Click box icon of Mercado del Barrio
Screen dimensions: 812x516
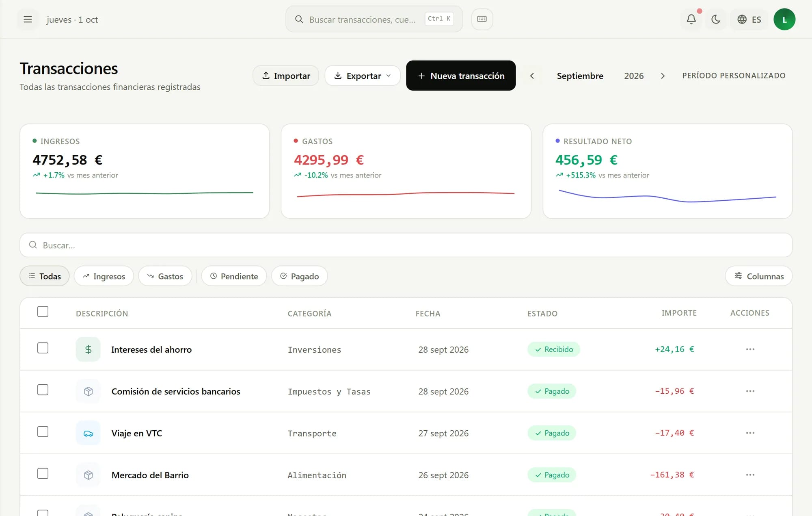pyautogui.click(x=88, y=475)
